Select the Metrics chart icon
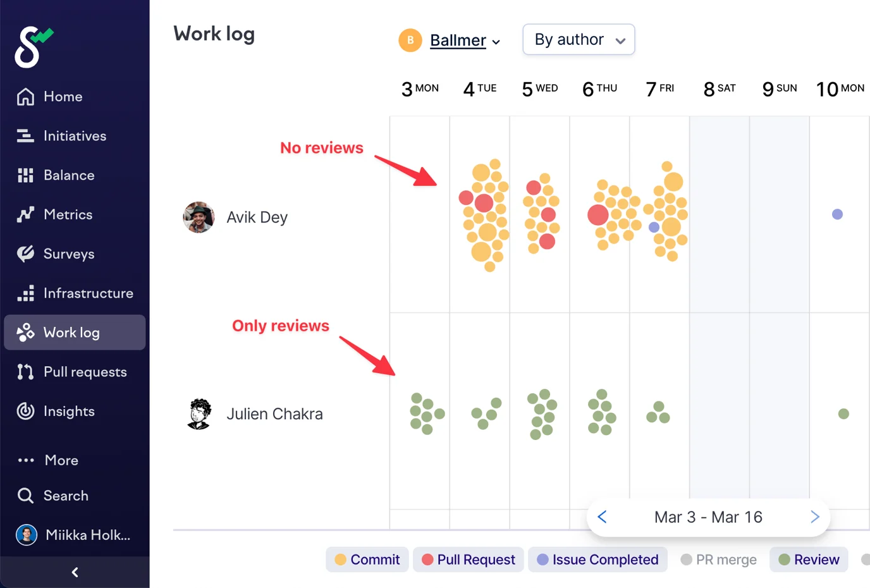This screenshot has height=588, width=870. [25, 214]
